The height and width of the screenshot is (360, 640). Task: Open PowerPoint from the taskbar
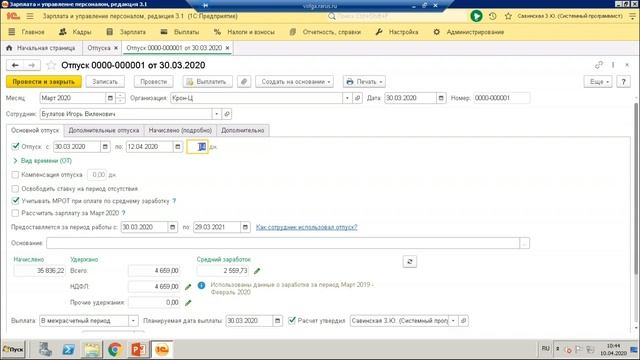(138, 350)
